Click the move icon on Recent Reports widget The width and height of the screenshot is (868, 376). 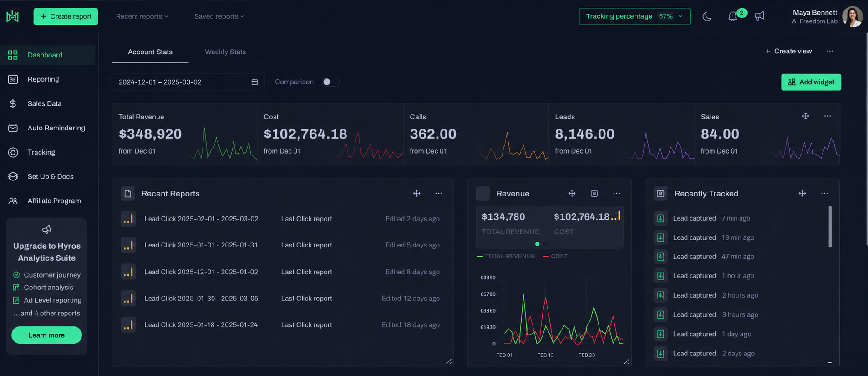coord(416,193)
